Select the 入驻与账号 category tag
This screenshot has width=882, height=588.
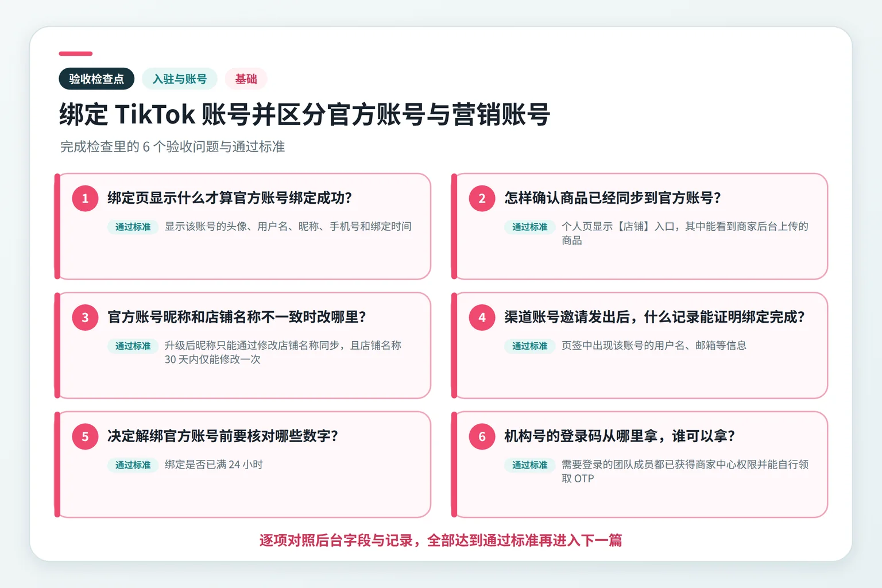tap(180, 79)
